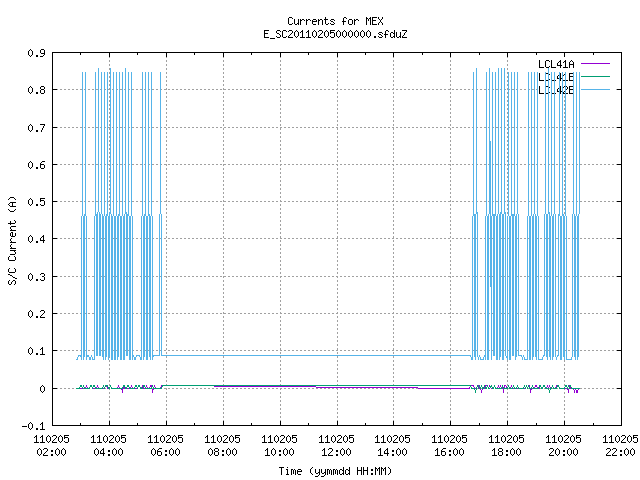Click the 02:00 x-axis time label

(51, 452)
